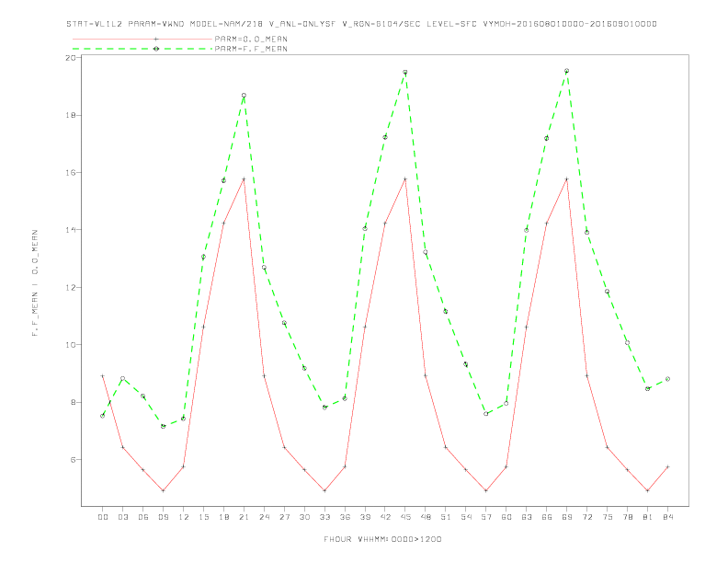Click the green dashed legend line sample
The width and height of the screenshot is (728, 563).
point(142,49)
